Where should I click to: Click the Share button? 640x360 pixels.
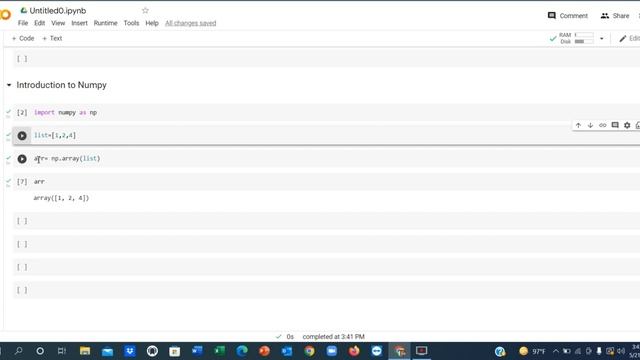point(615,16)
